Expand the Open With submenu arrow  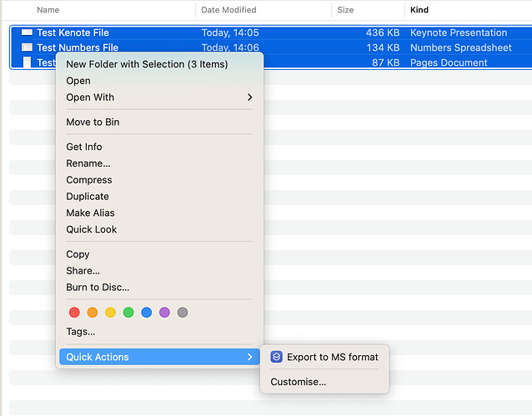pos(249,98)
